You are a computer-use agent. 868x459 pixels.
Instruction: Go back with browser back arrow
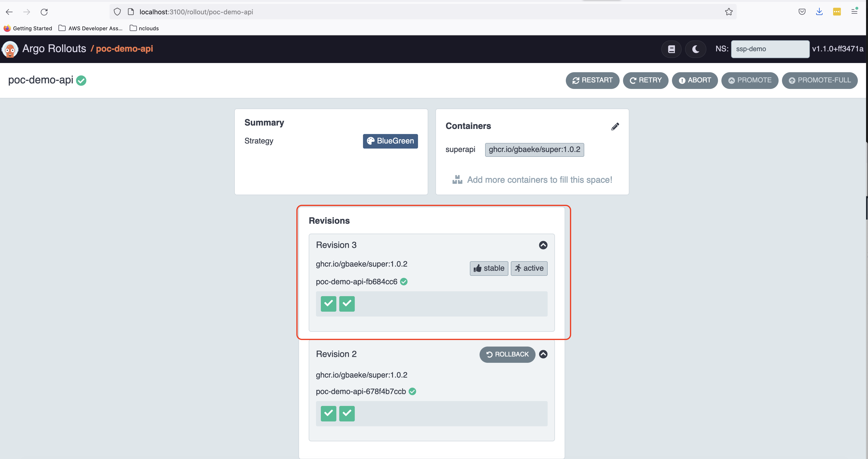point(9,12)
